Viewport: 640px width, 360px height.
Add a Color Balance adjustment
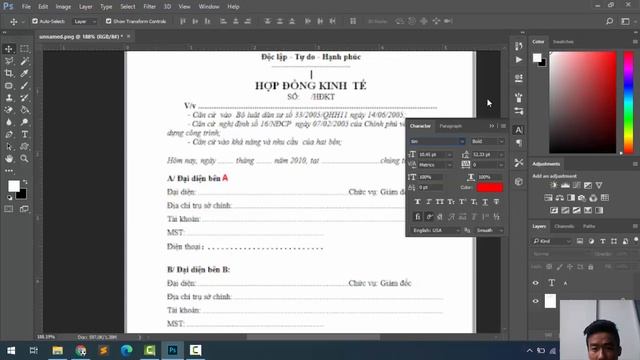click(x=560, y=198)
